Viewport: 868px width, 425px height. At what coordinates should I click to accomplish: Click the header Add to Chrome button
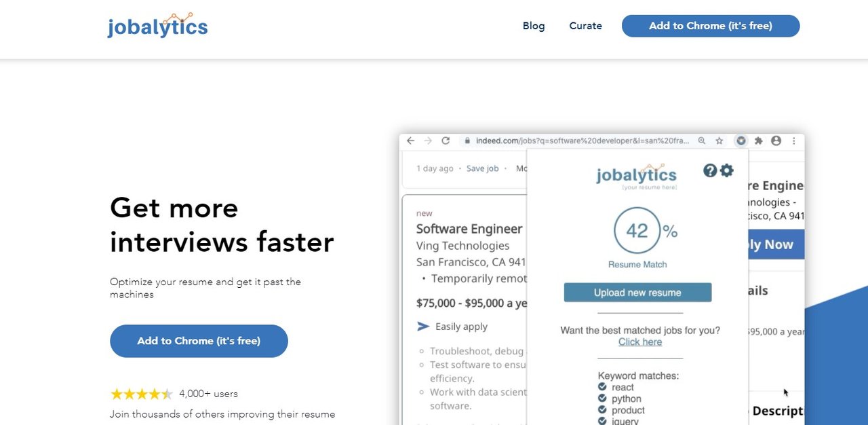711,26
